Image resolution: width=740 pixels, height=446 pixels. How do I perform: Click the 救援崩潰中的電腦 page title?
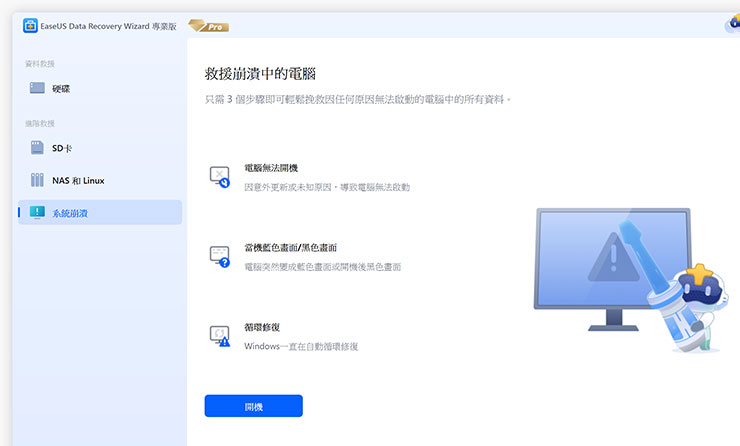pyautogui.click(x=260, y=74)
